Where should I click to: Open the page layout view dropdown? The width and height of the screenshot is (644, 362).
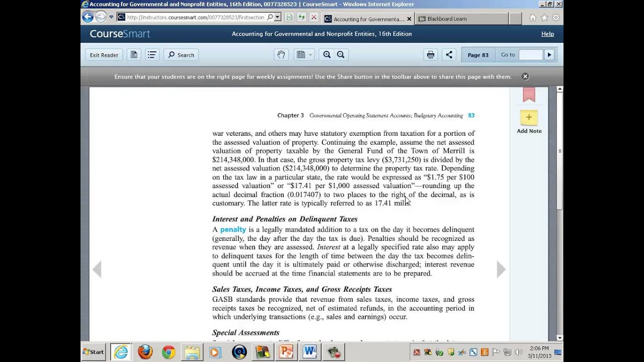click(x=304, y=55)
